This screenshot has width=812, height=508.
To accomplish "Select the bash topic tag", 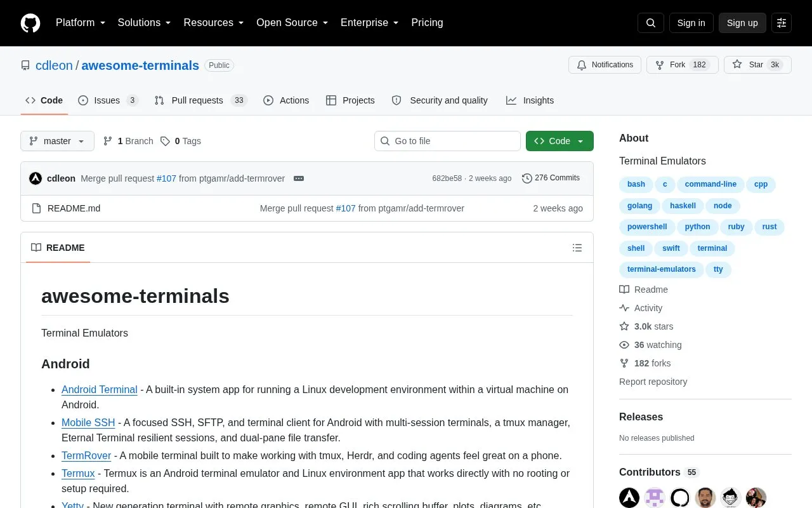I will (x=636, y=185).
